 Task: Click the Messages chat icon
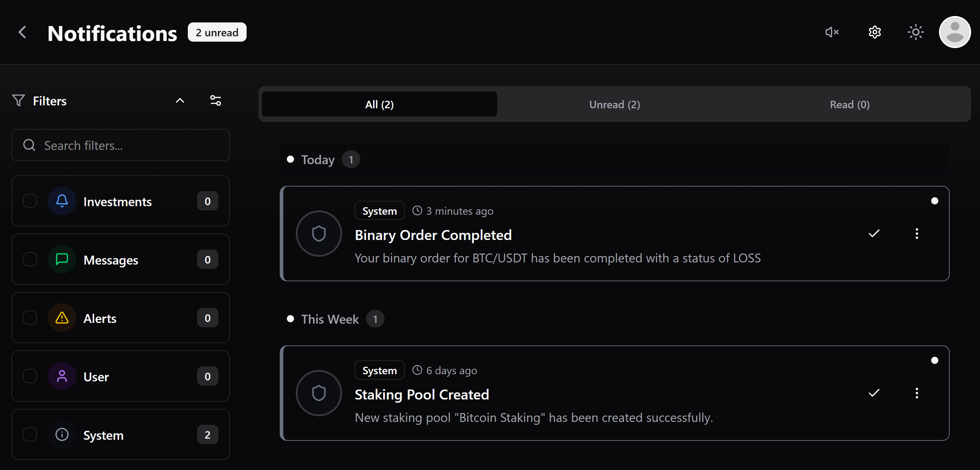click(x=62, y=260)
